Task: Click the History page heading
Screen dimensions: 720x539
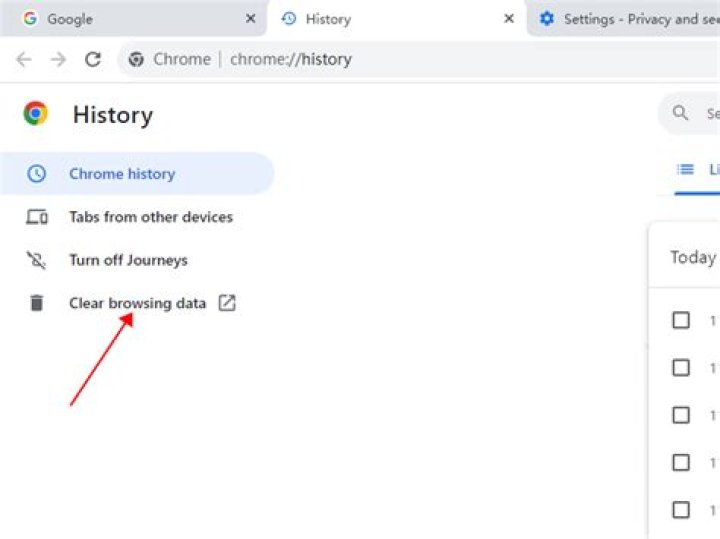Action: [x=113, y=115]
